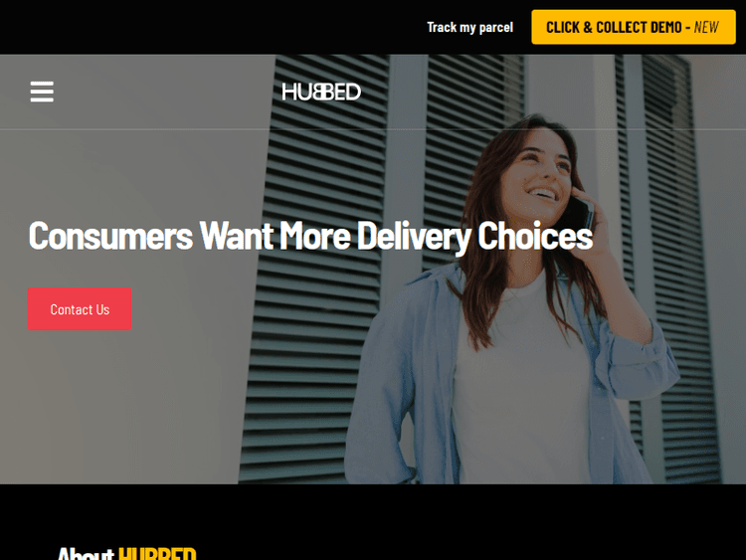Click the woman's white t-shirt

coord(518,381)
